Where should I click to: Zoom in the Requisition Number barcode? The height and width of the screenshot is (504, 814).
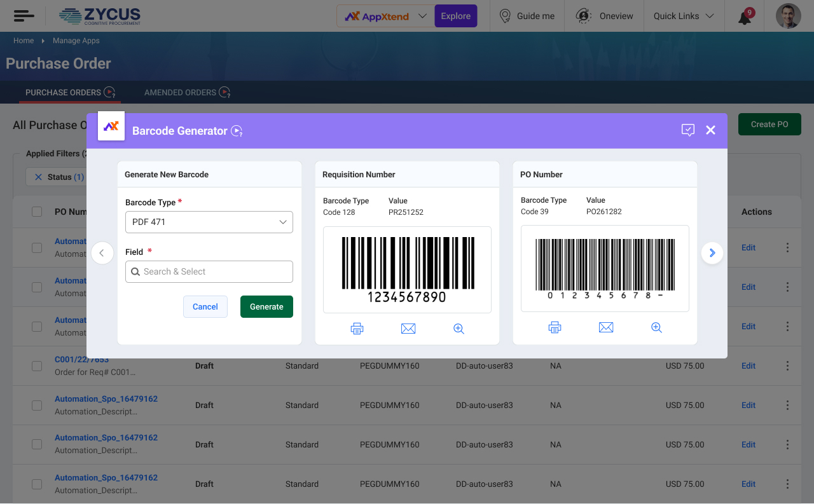[459, 329]
